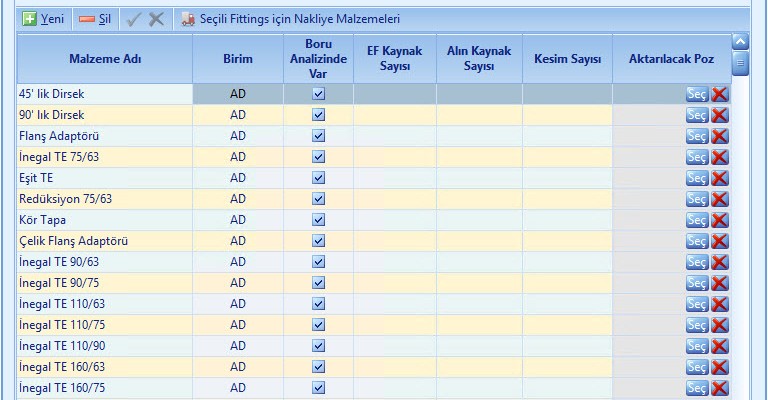Click red X delete icon for 45' lik Dirsek

[719, 94]
